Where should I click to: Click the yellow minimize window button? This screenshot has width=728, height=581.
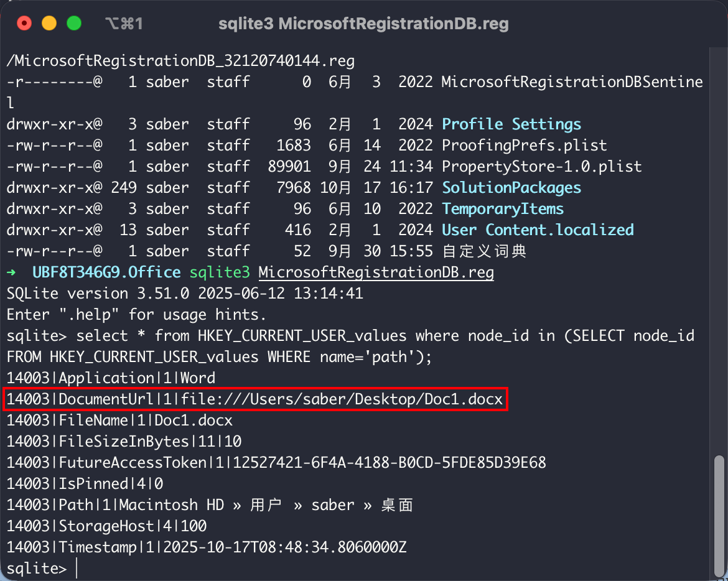(x=49, y=24)
